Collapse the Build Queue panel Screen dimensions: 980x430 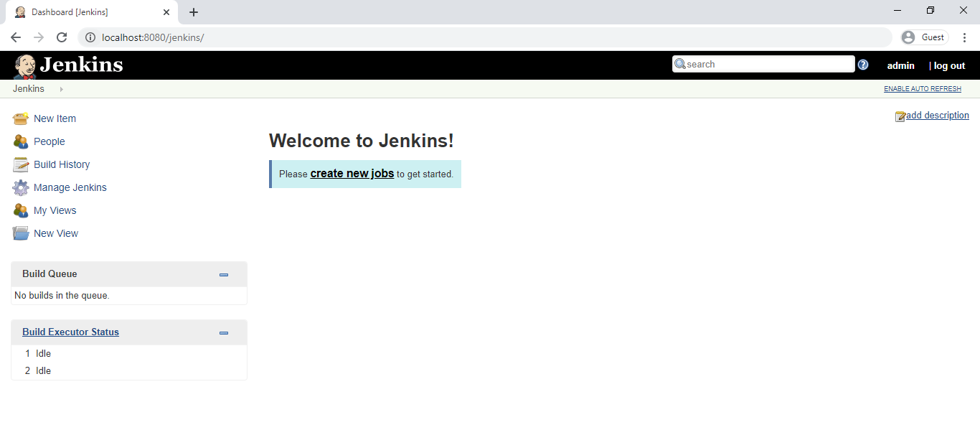pyautogui.click(x=224, y=274)
